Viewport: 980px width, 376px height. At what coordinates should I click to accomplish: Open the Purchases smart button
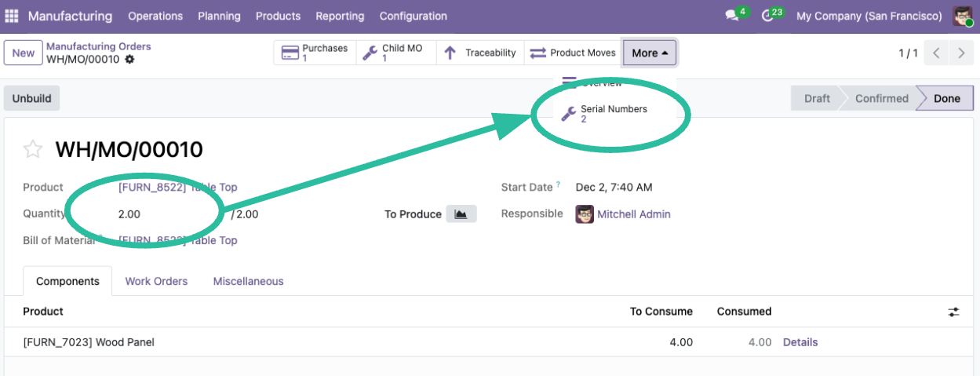tap(315, 53)
